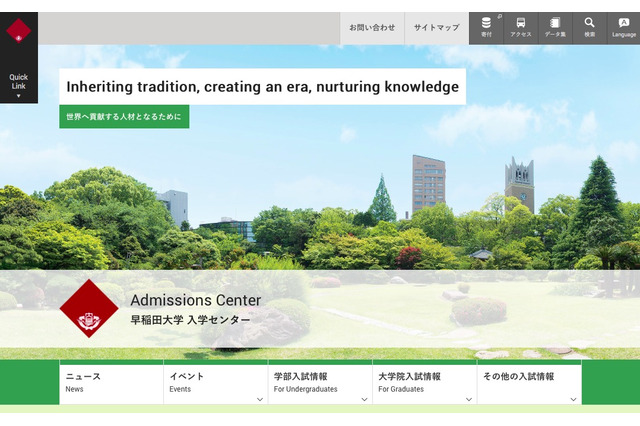640x426 pixels.
Task: Click the 早稲田大学 入学センター text
Action: click(x=190, y=320)
